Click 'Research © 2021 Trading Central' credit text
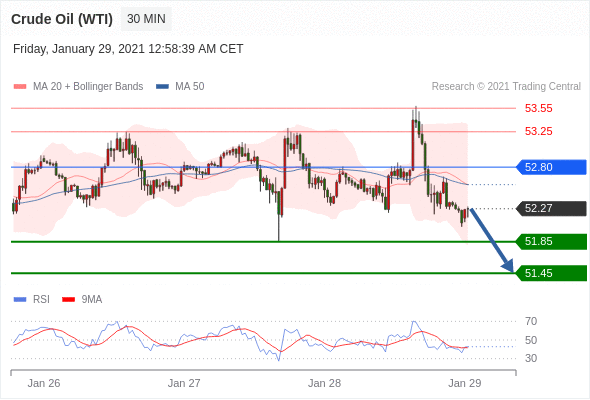Image resolution: width=590 pixels, height=400 pixels. pos(506,87)
